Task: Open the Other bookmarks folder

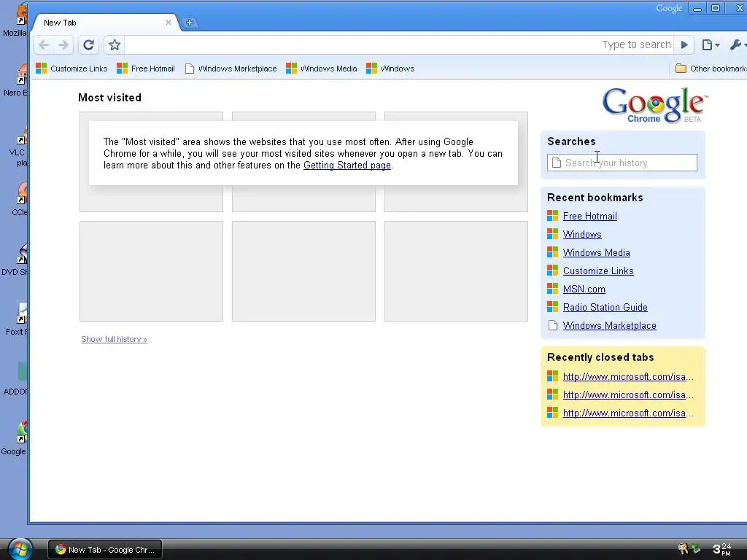Action: coord(711,69)
